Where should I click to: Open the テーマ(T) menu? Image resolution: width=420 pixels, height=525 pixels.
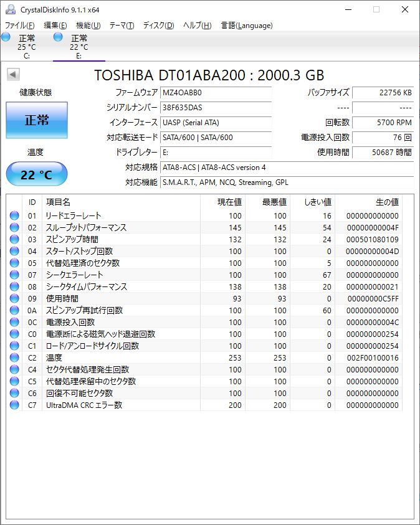[122, 26]
